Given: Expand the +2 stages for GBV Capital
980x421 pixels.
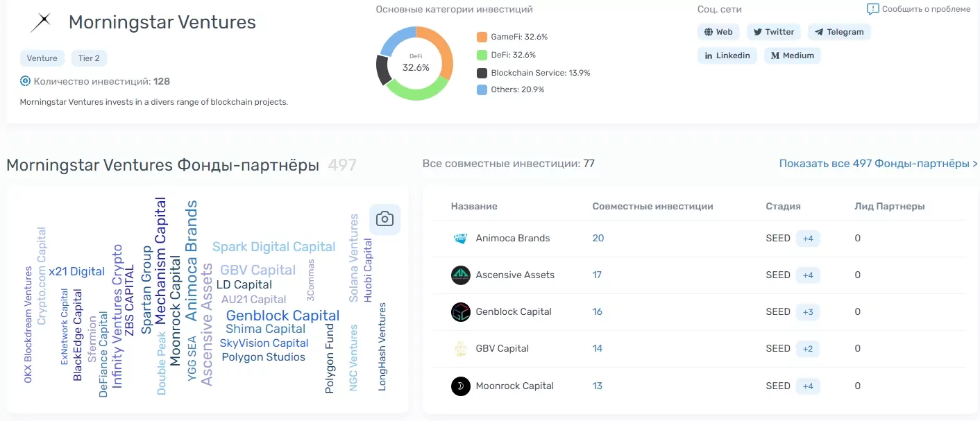Looking at the screenshot, I should tap(807, 349).
